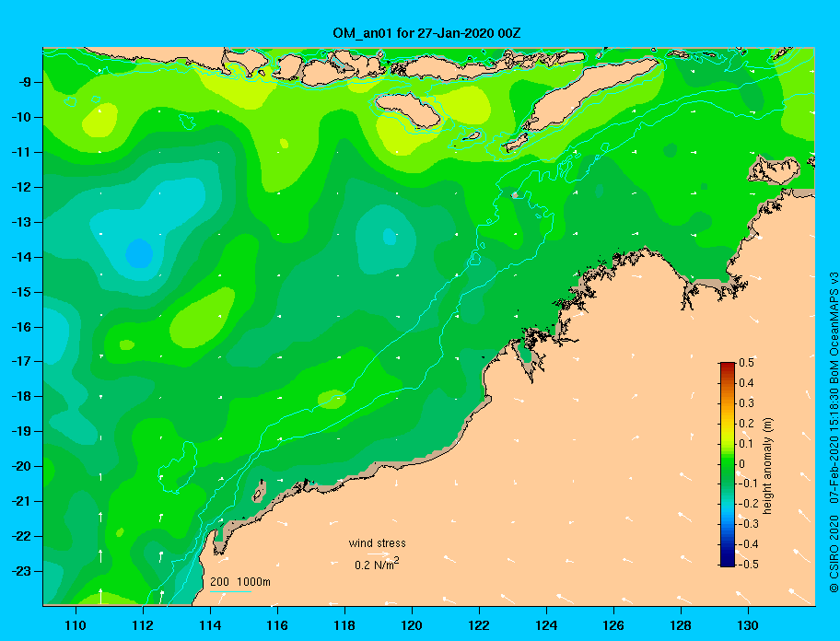
Task: Click longitude label 118
Action: (344, 625)
